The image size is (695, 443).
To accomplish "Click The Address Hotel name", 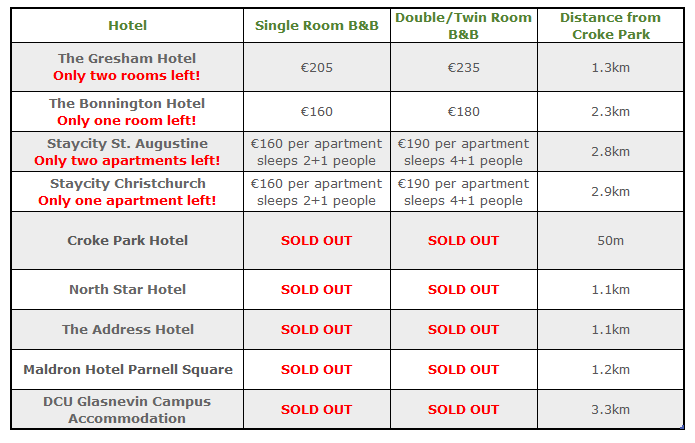I will coord(128,329).
